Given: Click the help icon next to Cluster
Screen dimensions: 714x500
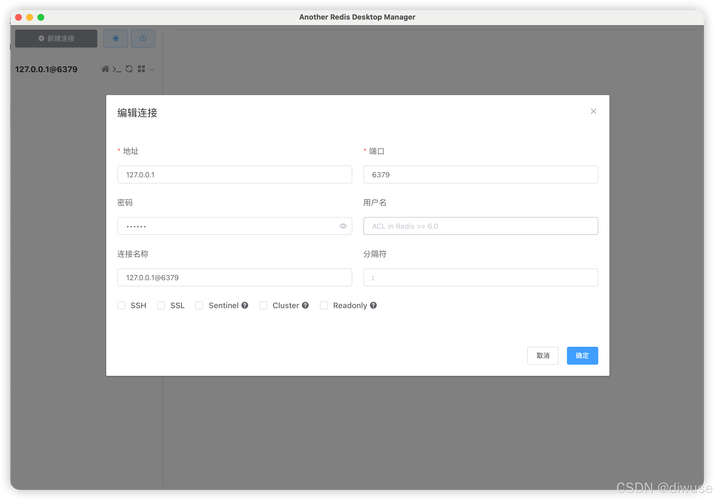Looking at the screenshot, I should (305, 306).
